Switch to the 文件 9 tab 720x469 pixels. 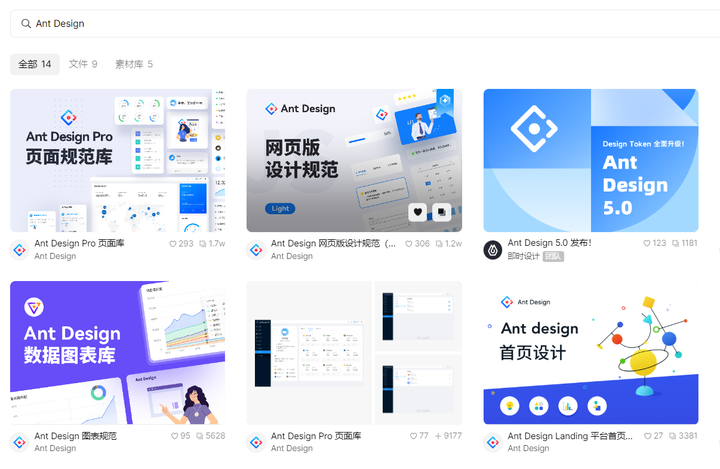point(83,64)
